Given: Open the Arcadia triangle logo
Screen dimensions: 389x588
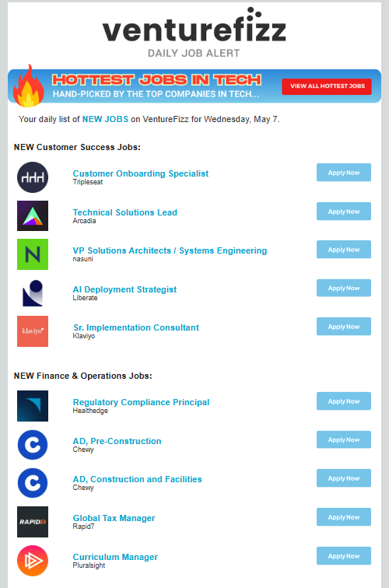Looking at the screenshot, I should 33,215.
